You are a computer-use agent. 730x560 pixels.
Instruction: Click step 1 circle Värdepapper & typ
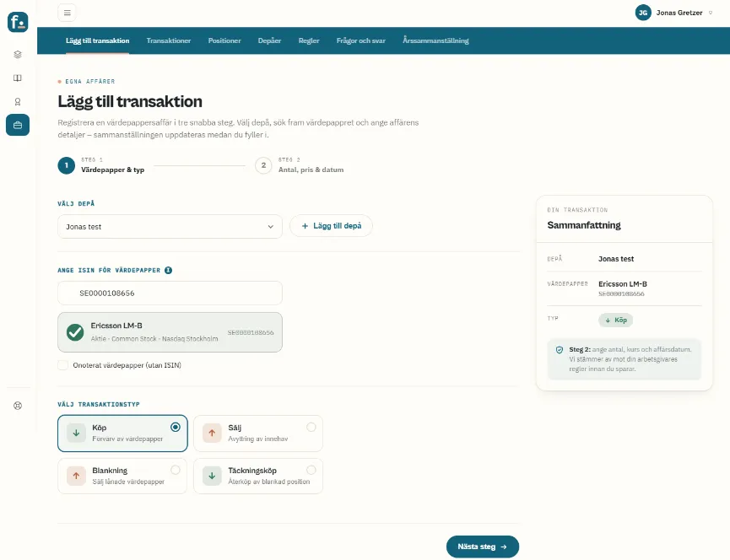(x=67, y=165)
